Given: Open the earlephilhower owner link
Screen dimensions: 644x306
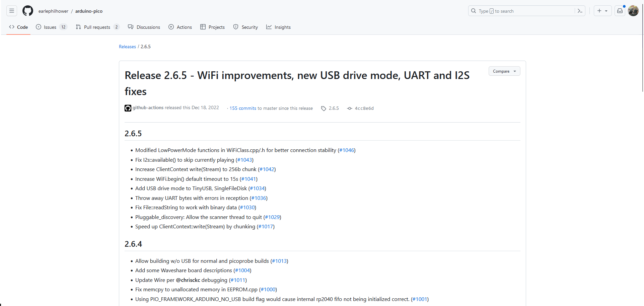Looking at the screenshot, I should click(x=53, y=11).
